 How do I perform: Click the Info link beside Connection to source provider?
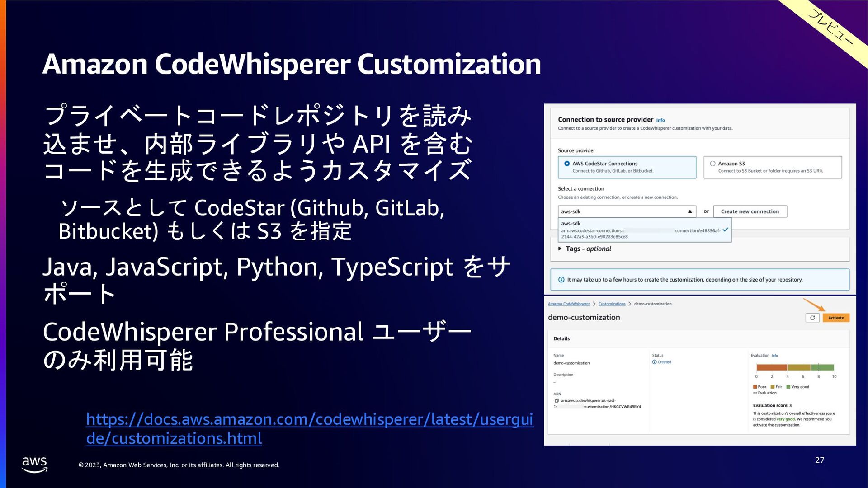(x=660, y=120)
